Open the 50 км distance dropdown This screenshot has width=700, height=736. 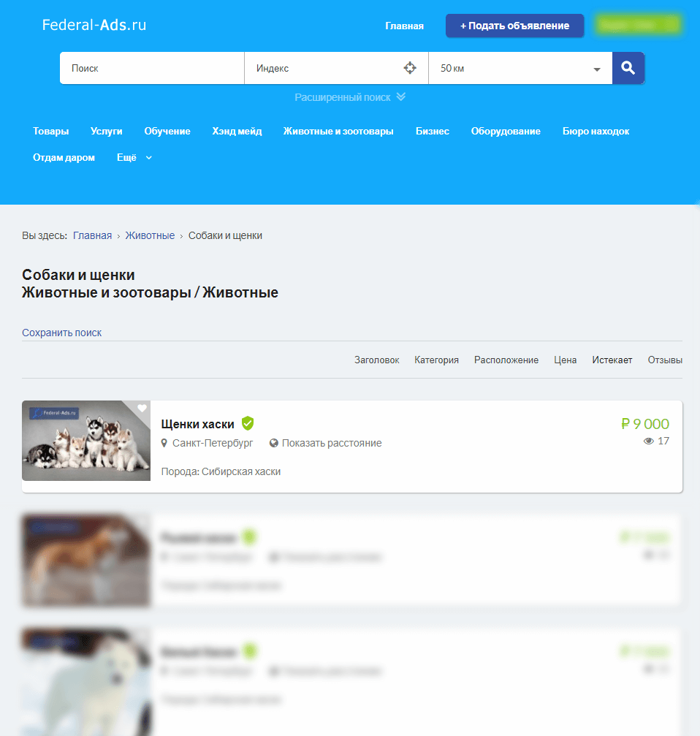pyautogui.click(x=520, y=69)
